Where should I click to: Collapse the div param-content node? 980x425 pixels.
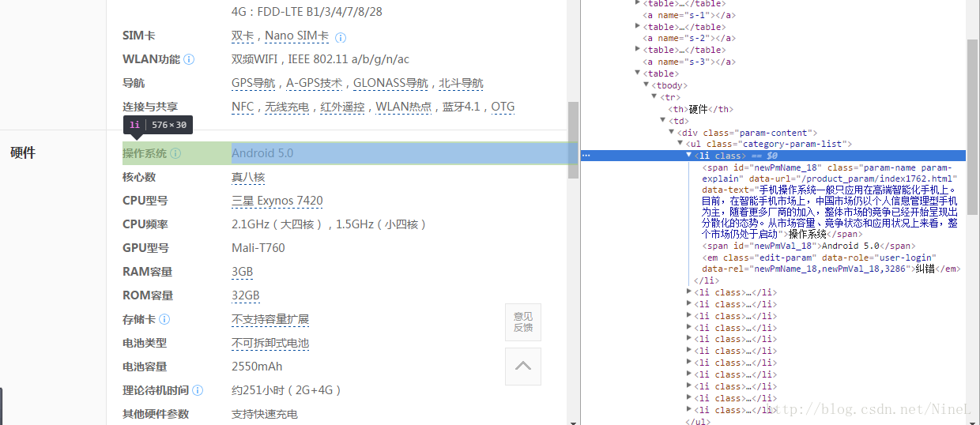pos(672,133)
